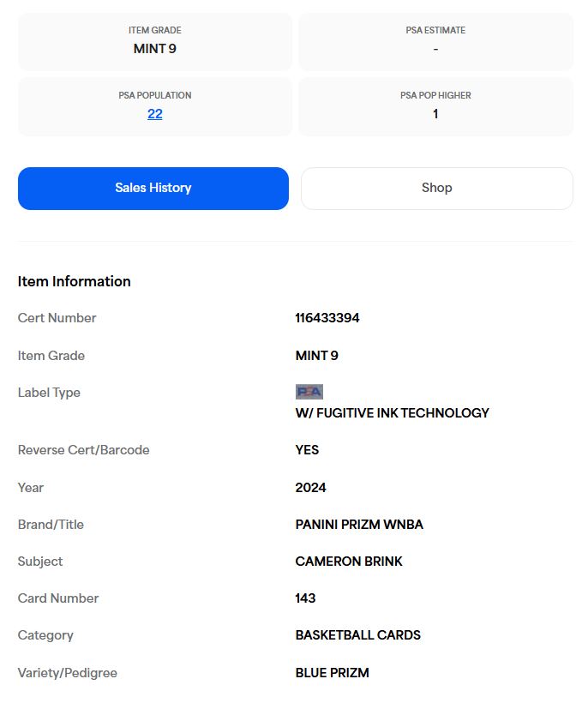Click the subject CAMERON BRINK
The width and height of the screenshot is (588, 703).
coord(349,562)
